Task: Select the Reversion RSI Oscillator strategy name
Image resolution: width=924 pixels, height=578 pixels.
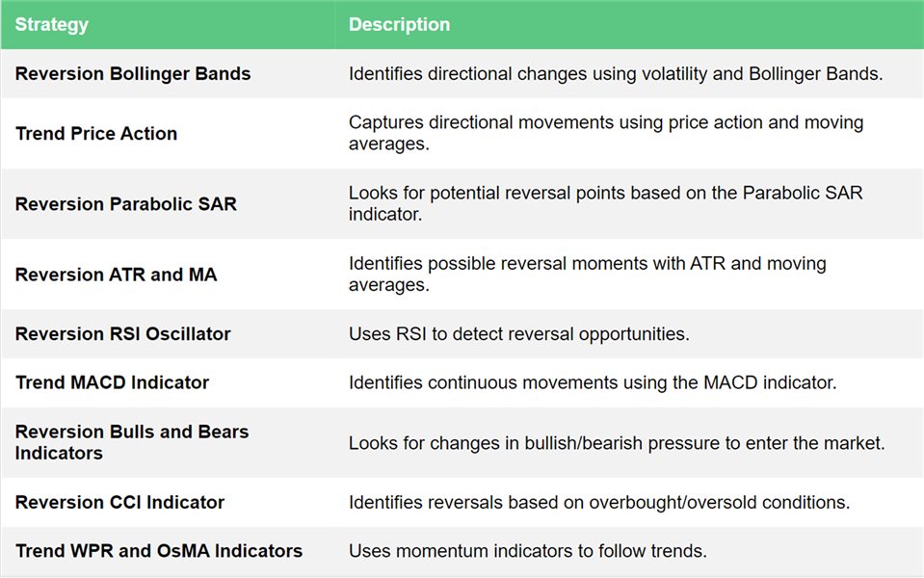Action: (122, 333)
